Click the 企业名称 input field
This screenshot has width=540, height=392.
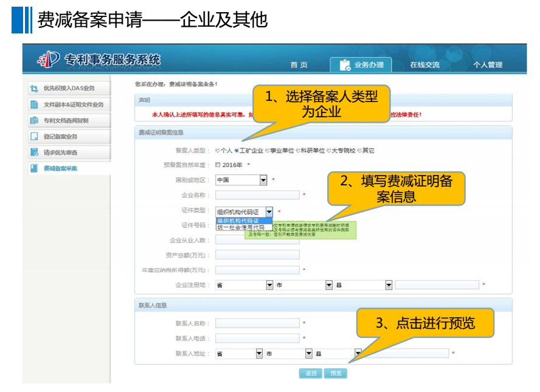pyautogui.click(x=257, y=195)
